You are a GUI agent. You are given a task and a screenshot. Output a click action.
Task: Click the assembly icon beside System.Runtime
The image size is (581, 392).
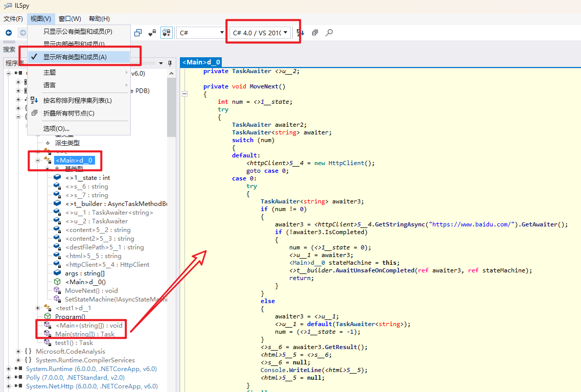pos(18,368)
